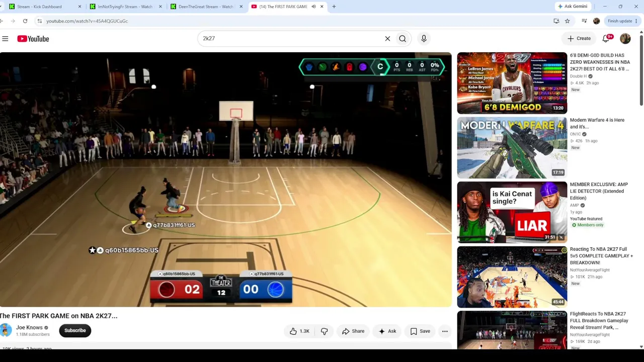This screenshot has width=644, height=362.
Task: Mute audio on the playing YouTube tab
Action: click(x=313, y=7)
